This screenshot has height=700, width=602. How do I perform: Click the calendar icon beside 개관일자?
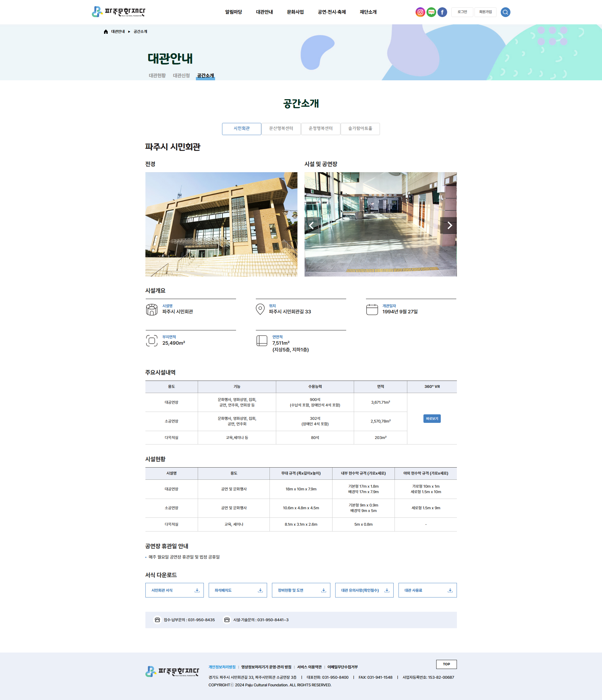pos(372,309)
